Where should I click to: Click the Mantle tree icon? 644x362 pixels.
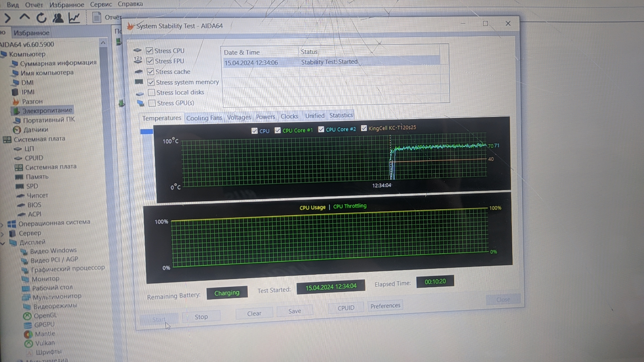pyautogui.click(x=28, y=334)
